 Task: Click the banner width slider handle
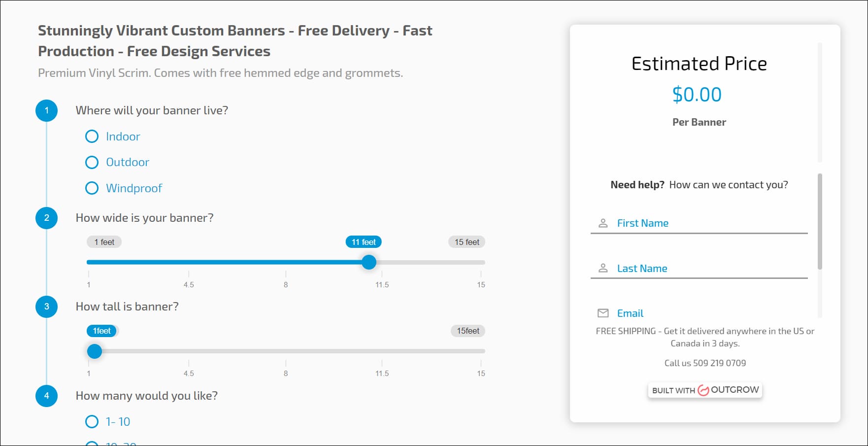pyautogui.click(x=369, y=262)
